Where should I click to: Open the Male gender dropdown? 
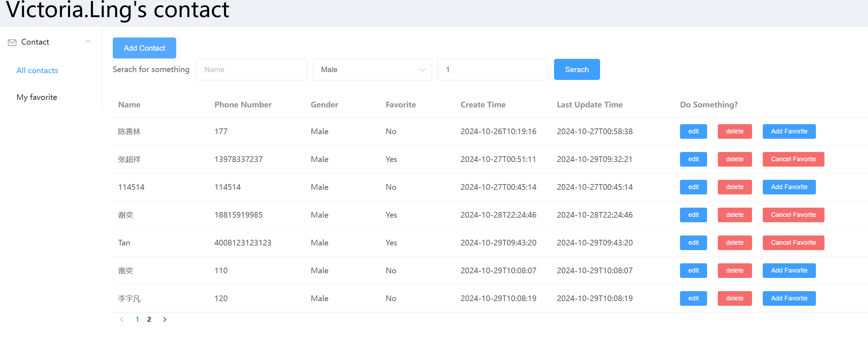[x=372, y=70]
